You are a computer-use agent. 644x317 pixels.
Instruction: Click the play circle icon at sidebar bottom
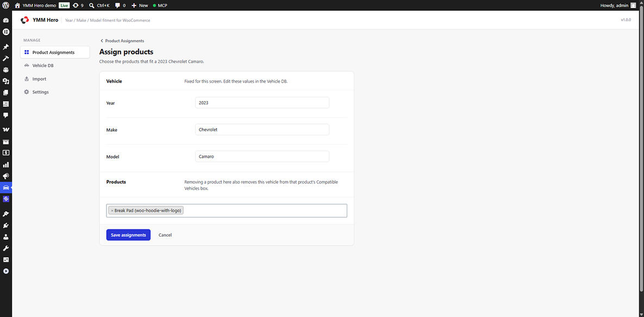coord(6,271)
